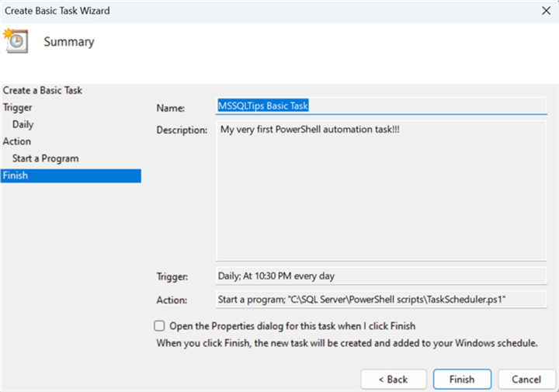This screenshot has width=559, height=392.
Task: Select the Daily sub-step in sidebar
Action: pos(23,124)
